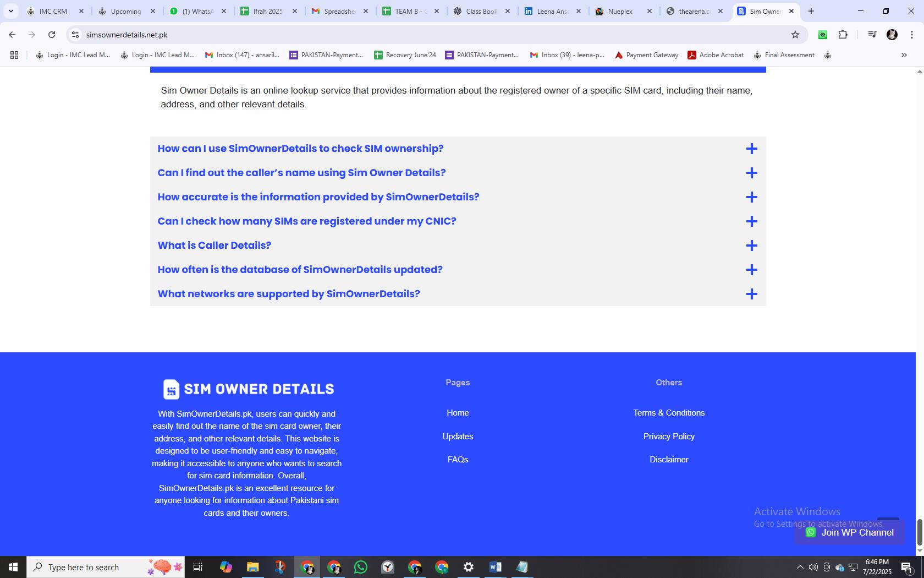Switch to the Nueplex tab
This screenshot has width=924, height=578.
pyautogui.click(x=624, y=11)
